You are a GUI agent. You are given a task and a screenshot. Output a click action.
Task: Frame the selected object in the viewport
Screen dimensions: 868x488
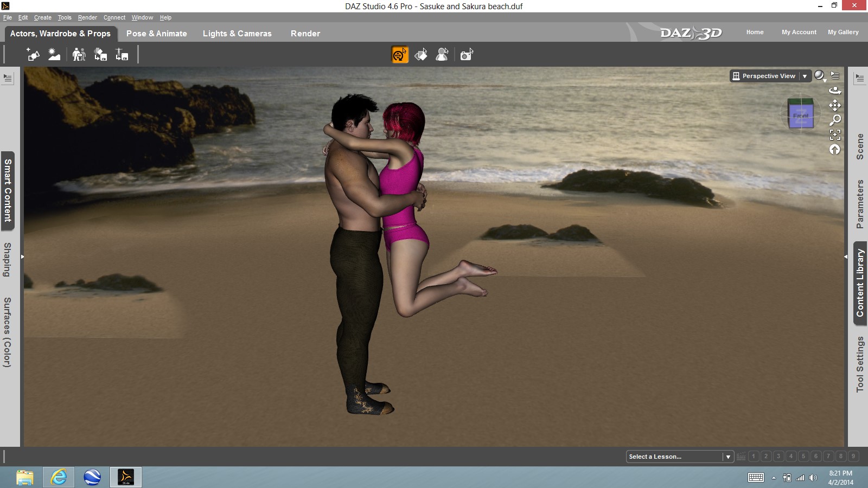click(x=835, y=134)
